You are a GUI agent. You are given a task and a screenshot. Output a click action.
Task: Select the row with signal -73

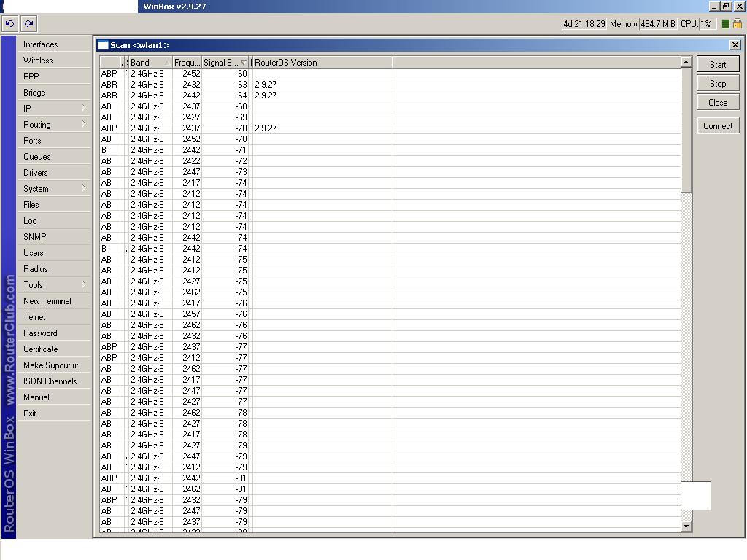pos(390,172)
